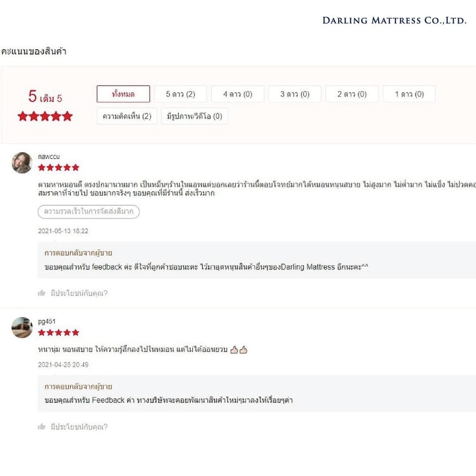Screen dimensions: 476x476
Task: Click seller reply mentioning Darling Mattress
Action: coord(207,267)
